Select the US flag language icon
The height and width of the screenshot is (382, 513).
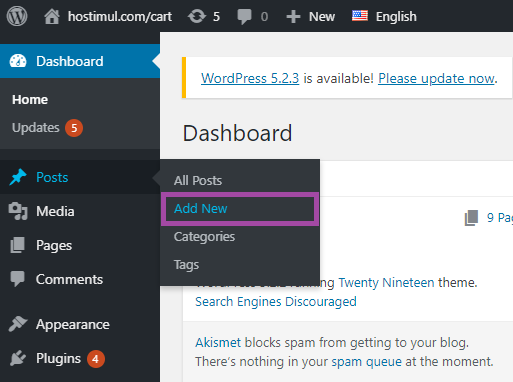[360, 16]
